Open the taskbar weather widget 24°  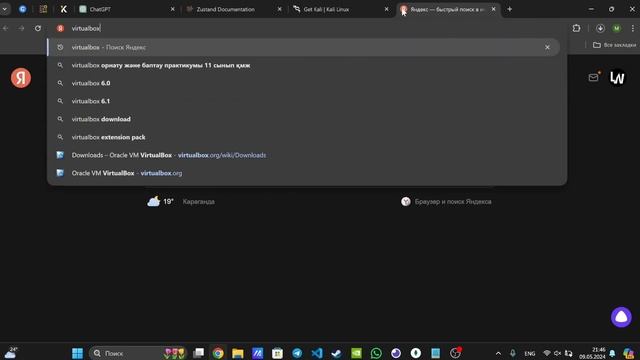(x=11, y=353)
